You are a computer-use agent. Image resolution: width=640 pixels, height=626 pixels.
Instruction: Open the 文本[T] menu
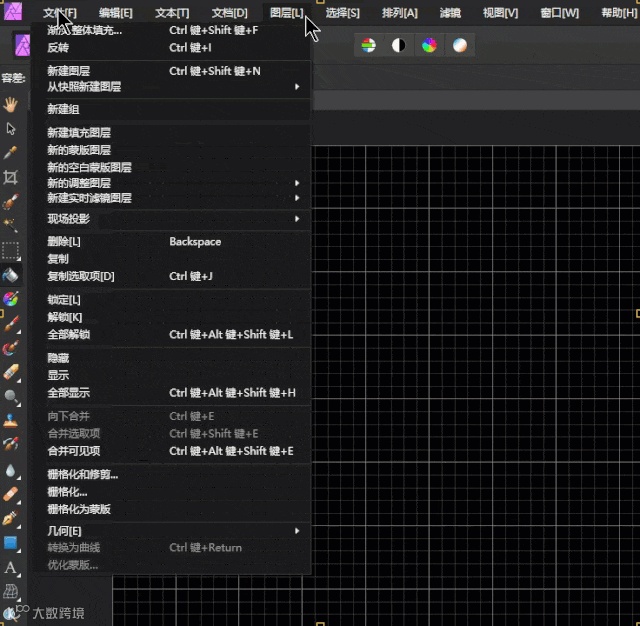click(172, 13)
